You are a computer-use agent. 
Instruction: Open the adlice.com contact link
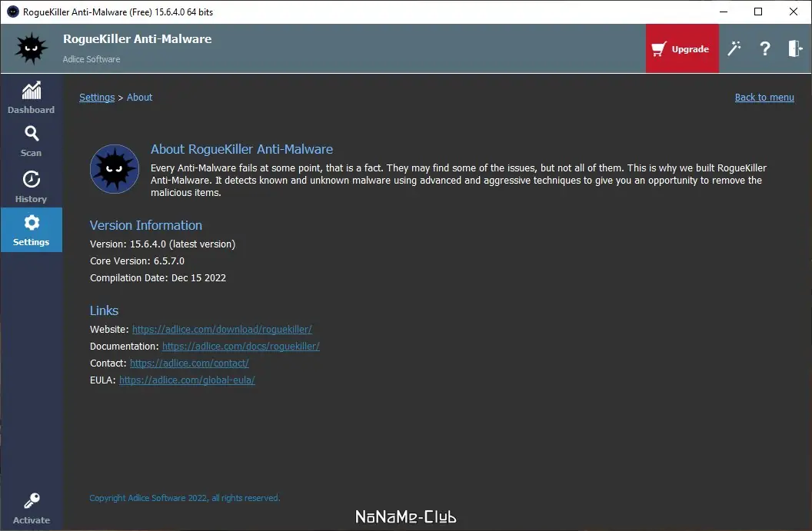(189, 363)
